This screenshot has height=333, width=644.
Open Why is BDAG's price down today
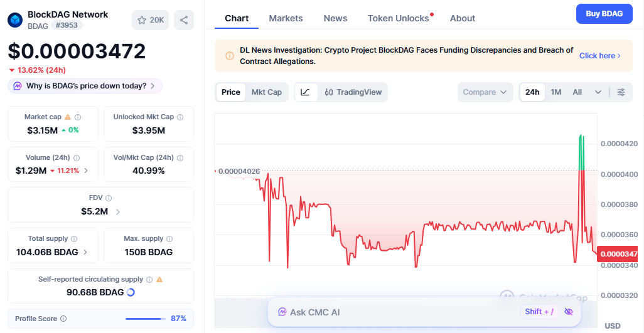pos(85,86)
